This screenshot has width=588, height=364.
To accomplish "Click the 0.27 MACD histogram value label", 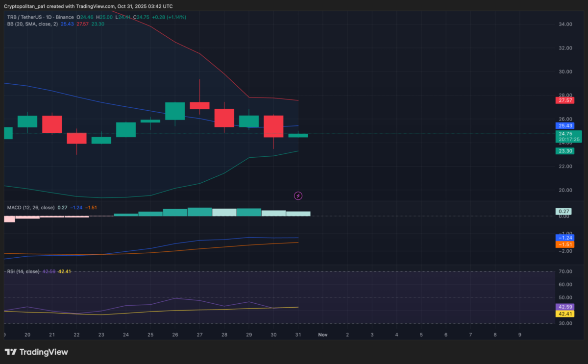I will [x=563, y=211].
